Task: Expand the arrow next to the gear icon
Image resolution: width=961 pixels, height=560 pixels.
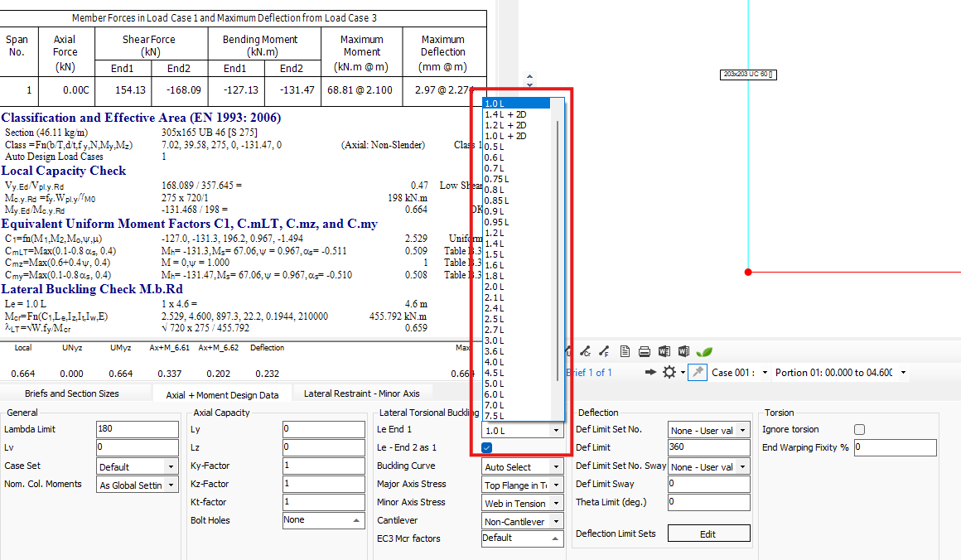Action: click(682, 373)
